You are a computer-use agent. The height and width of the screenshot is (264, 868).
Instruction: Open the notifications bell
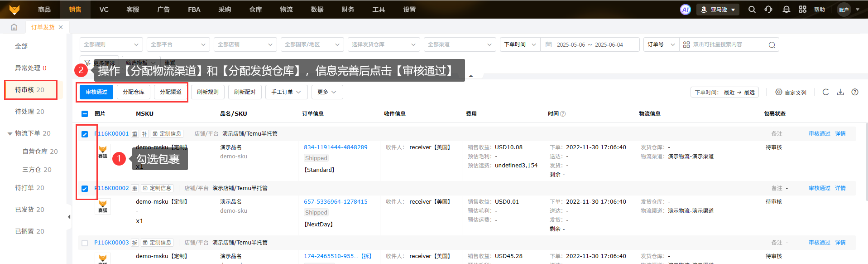pyautogui.click(x=786, y=10)
